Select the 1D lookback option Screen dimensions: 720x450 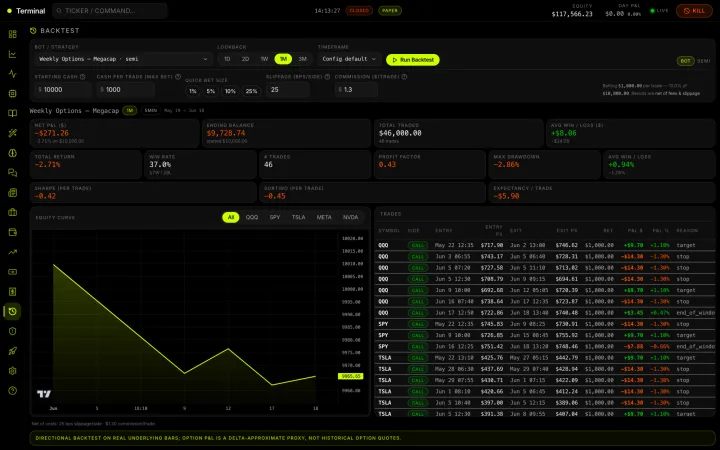pyautogui.click(x=227, y=59)
